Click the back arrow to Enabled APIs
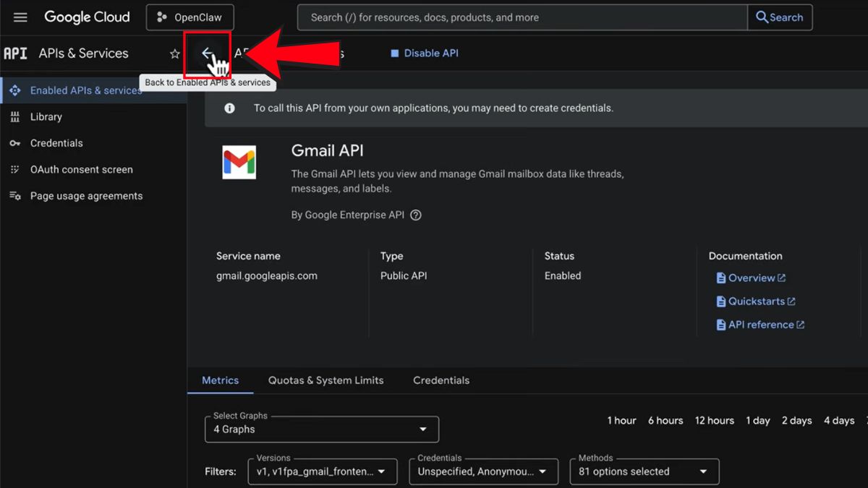 coord(207,53)
